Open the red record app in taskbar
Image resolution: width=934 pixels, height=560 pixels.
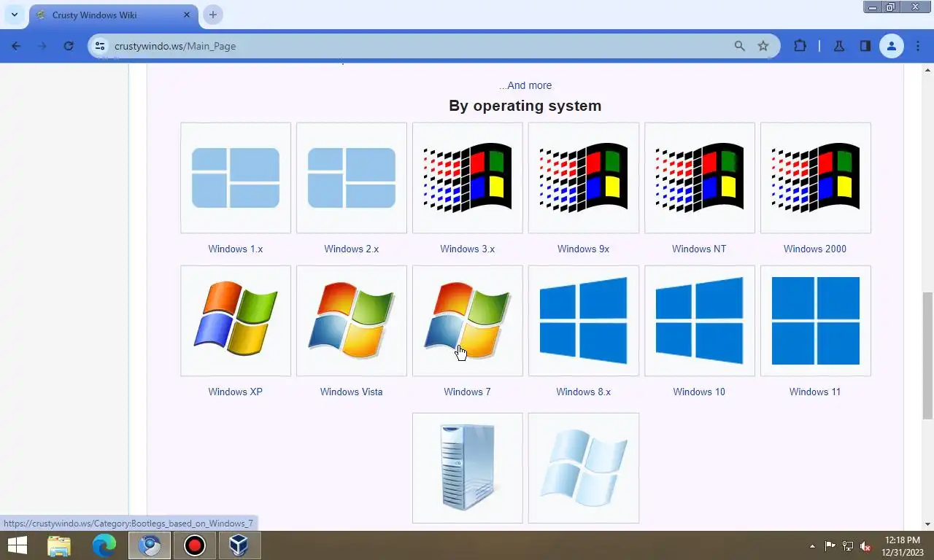click(x=195, y=545)
